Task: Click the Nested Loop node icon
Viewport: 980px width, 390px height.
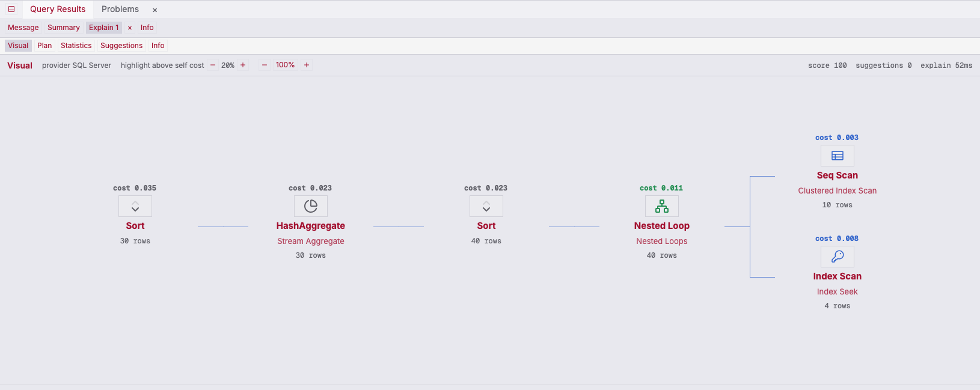Action: [x=662, y=206]
